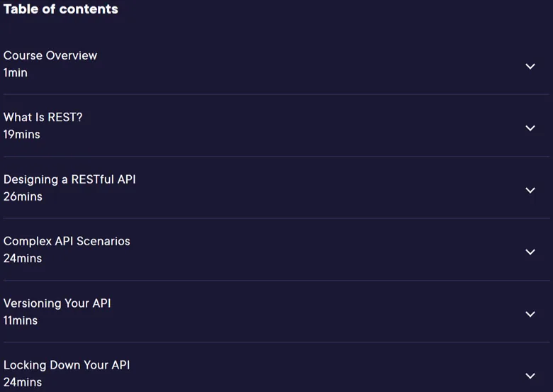
Task: Open the Course Overview title
Action: 50,55
